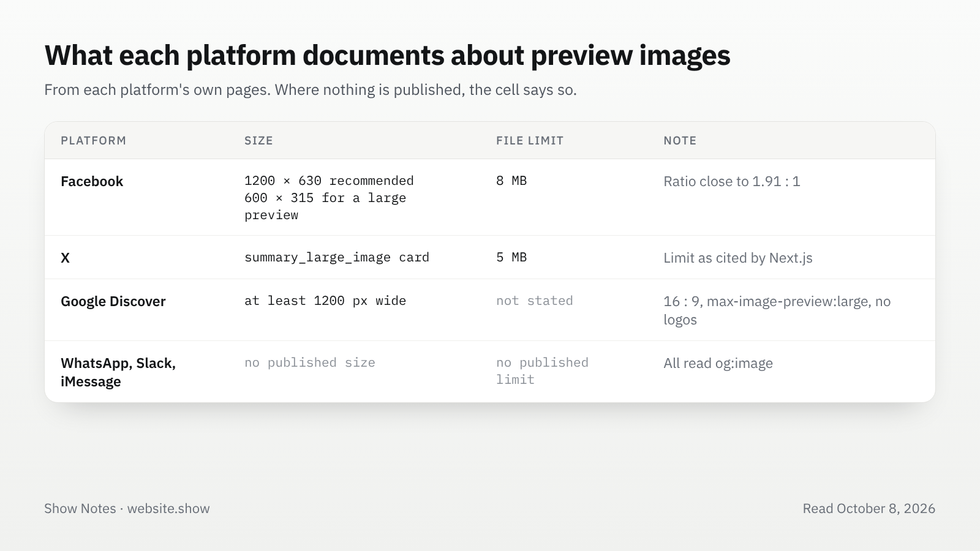The image size is (980, 551).
Task: Select the '1200 × 630 recommended' size cell
Action: [329, 198]
